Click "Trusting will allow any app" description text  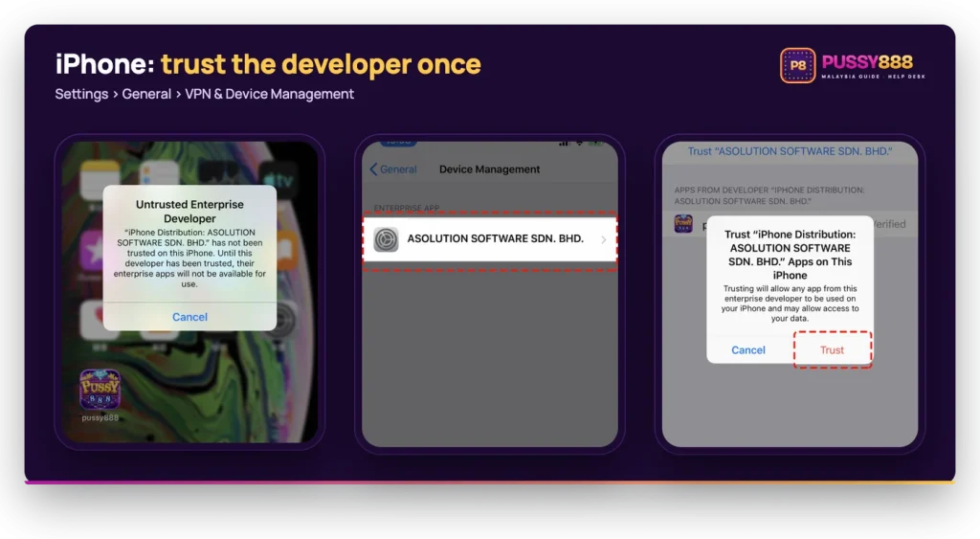pos(790,303)
